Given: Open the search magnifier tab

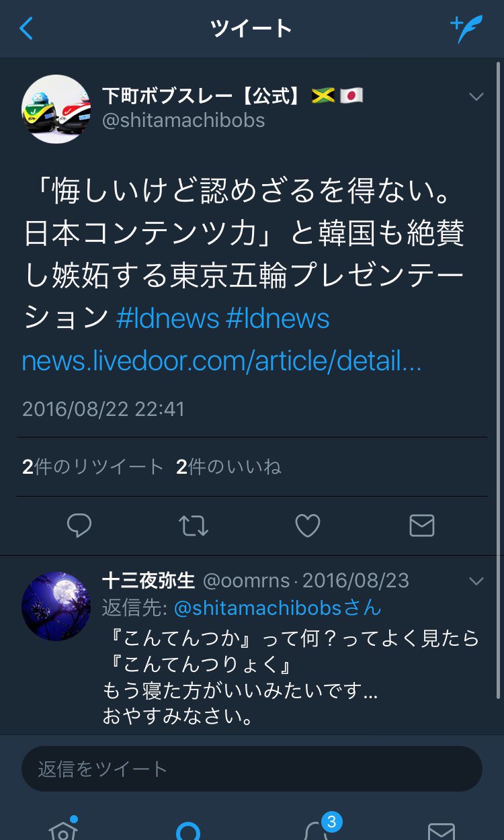Looking at the screenshot, I should click(188, 830).
